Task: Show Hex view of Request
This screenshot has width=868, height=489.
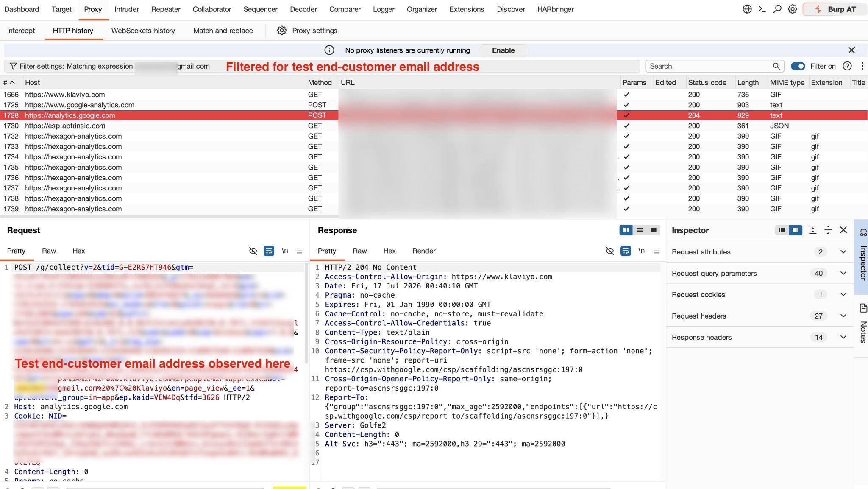Action: tap(78, 251)
